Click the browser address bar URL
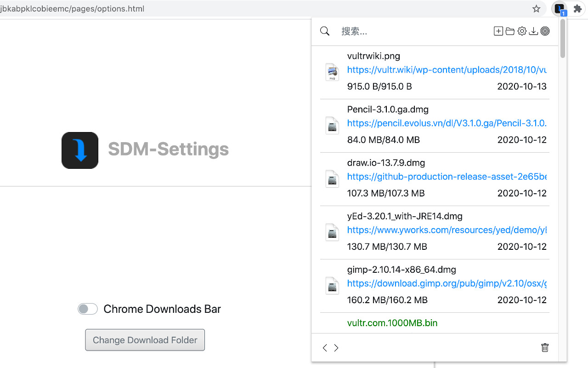The image size is (588, 368). pyautogui.click(x=72, y=9)
